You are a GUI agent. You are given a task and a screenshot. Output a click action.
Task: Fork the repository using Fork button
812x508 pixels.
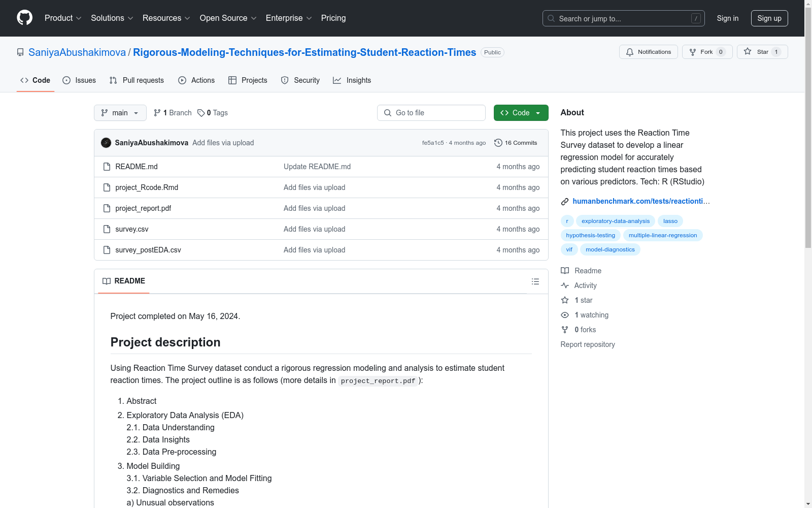(x=707, y=52)
